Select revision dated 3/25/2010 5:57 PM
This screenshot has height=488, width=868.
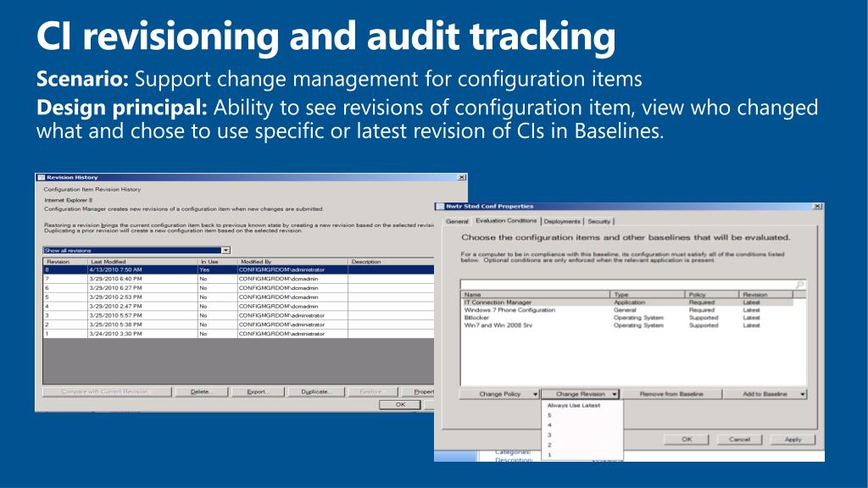238,315
